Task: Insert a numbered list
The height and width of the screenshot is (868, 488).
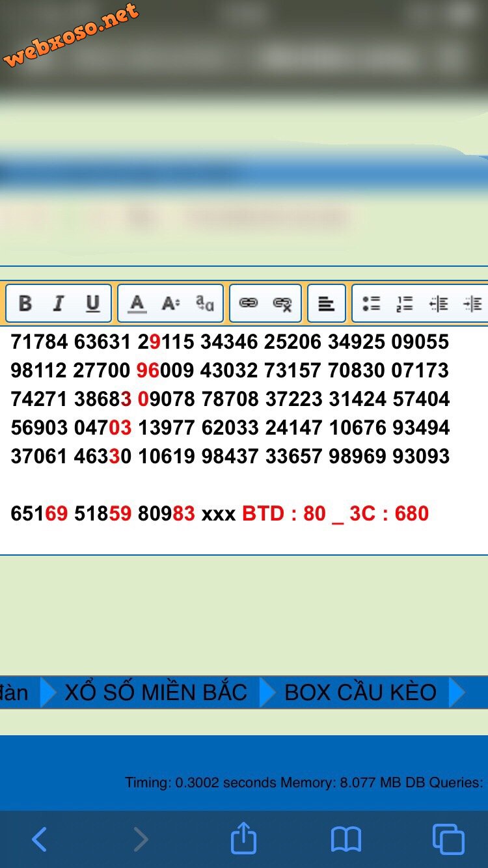Action: 405,303
